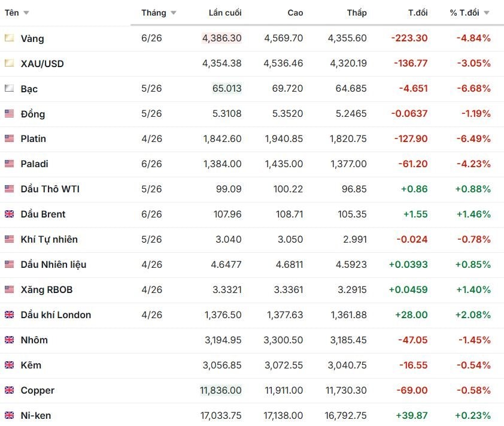
Task: Open the % T.đổi sort dropdown arrow
Action: [x=486, y=13]
